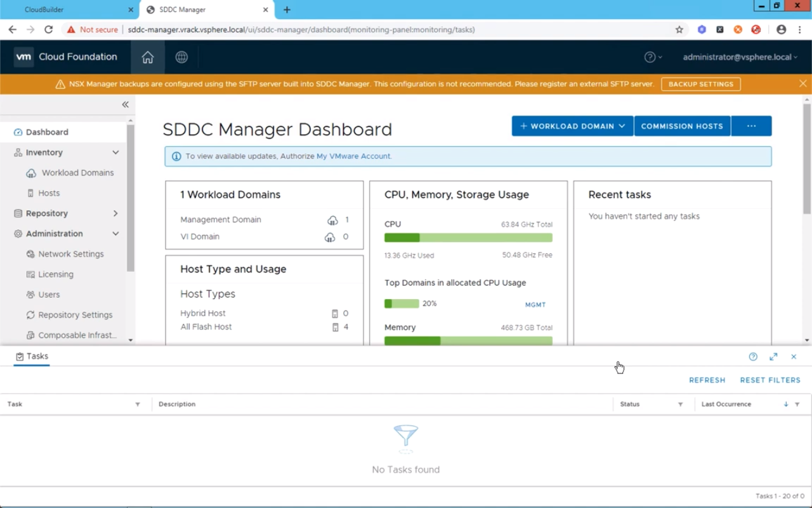This screenshot has width=812, height=508.
Task: Click the Cloud Foundation home icon
Action: (x=148, y=57)
